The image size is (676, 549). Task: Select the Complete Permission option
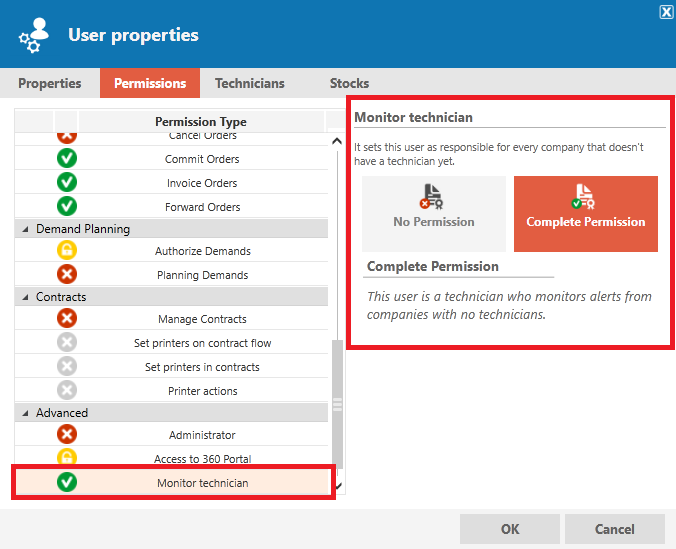coord(586,214)
